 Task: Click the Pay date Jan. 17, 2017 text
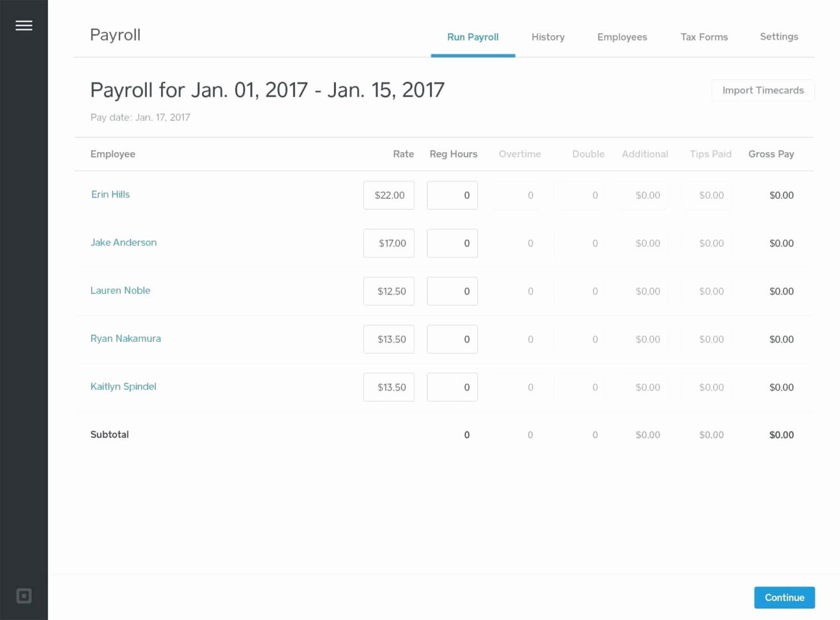[140, 117]
